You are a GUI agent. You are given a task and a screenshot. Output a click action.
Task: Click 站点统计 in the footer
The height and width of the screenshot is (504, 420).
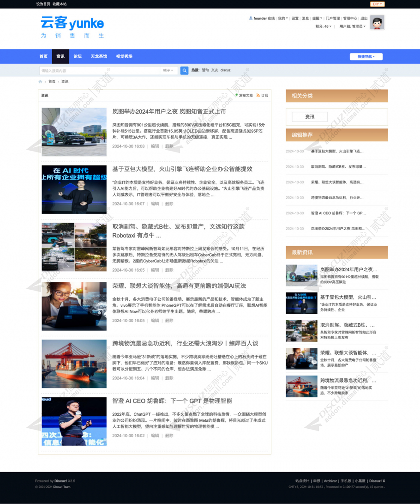pyautogui.click(x=302, y=481)
